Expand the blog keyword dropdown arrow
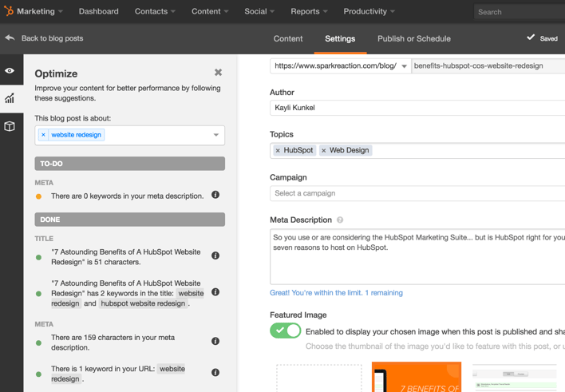565x392 pixels. click(215, 135)
